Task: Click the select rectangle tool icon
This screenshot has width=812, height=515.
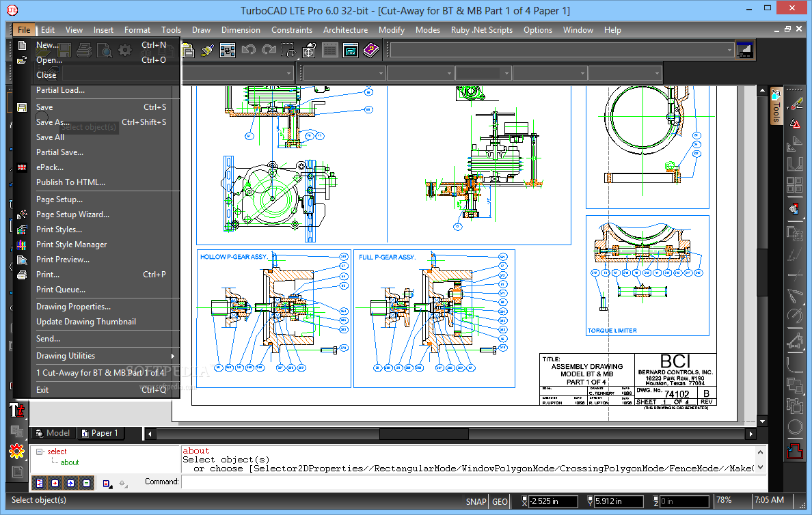Action: pos(288,51)
